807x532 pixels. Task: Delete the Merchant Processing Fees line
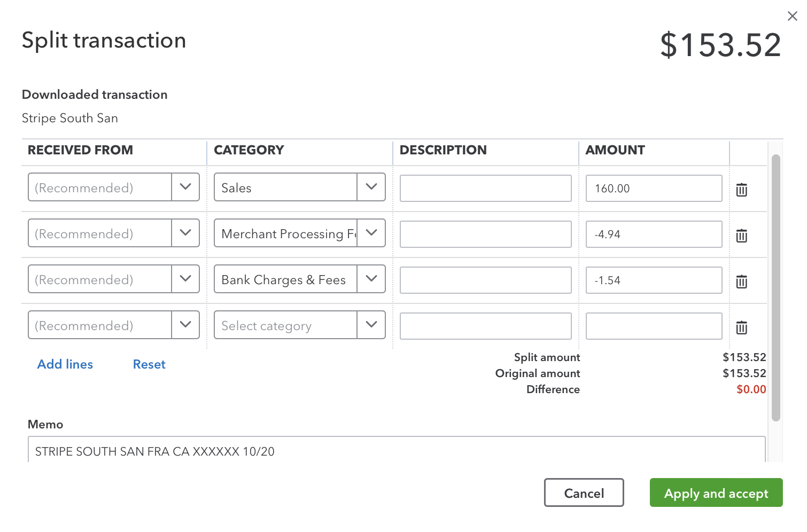(x=741, y=236)
